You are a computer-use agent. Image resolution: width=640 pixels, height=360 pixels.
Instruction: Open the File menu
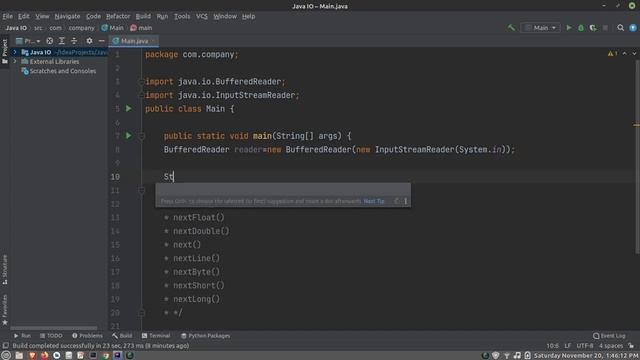tap(7, 16)
